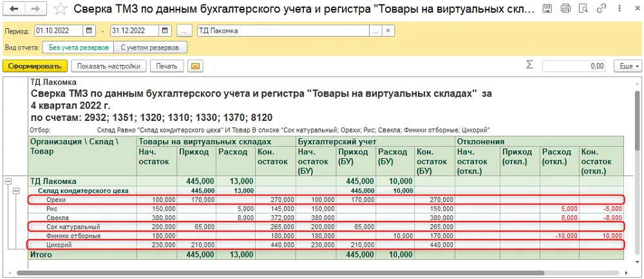
Task: Select the Цикорий row name cell
Action: point(82,245)
